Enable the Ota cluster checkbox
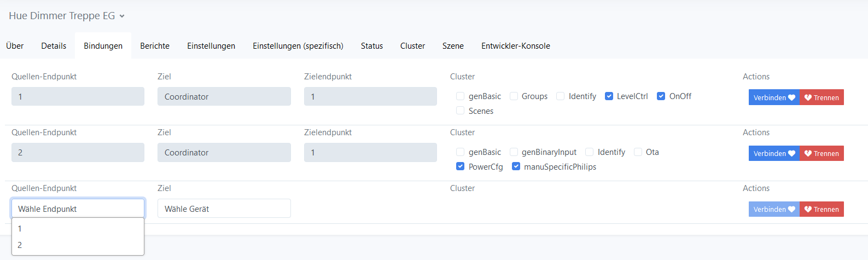Image resolution: width=868 pixels, height=260 pixels. 638,152
